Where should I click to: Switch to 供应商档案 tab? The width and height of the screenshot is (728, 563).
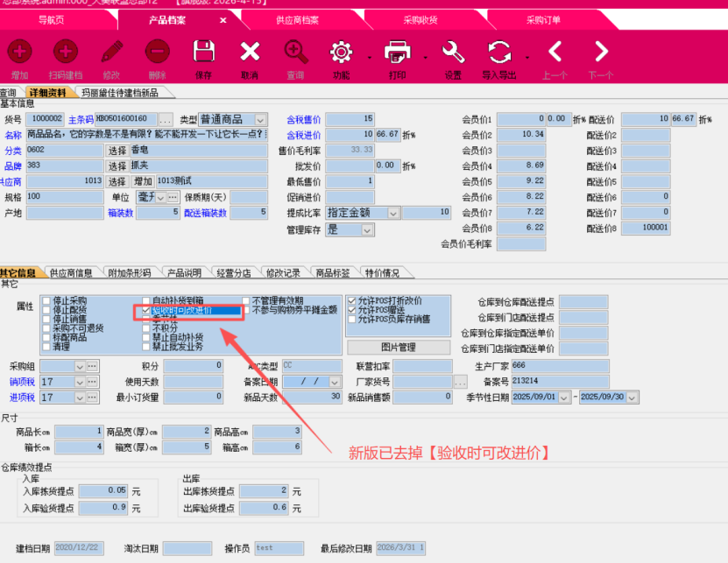297,20
